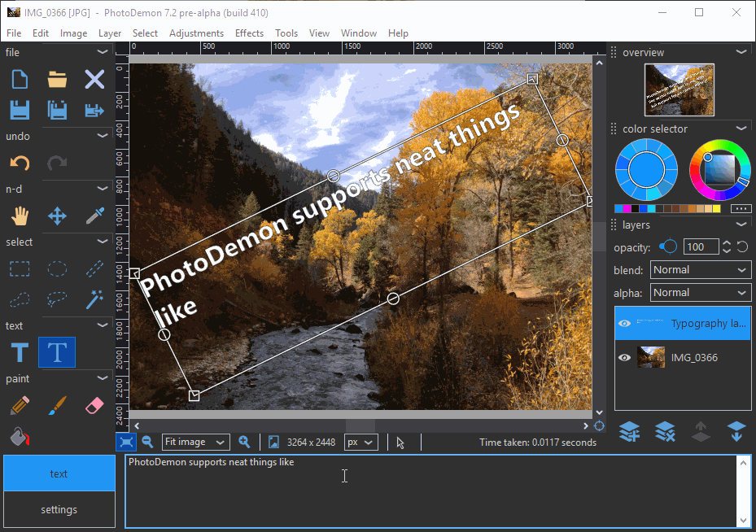Select the elliptical selection tool
The width and height of the screenshot is (756, 532).
pos(57,269)
